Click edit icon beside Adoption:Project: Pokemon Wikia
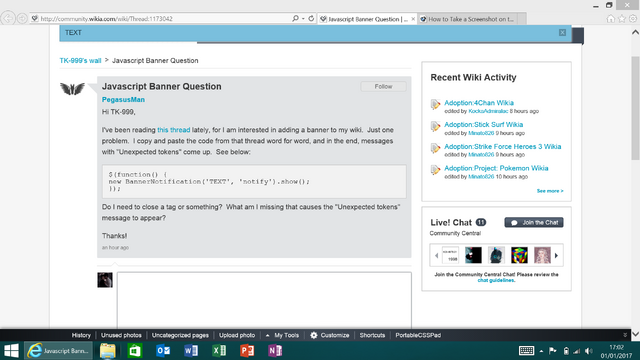This screenshot has height=360, width=640. pyautogui.click(x=436, y=169)
